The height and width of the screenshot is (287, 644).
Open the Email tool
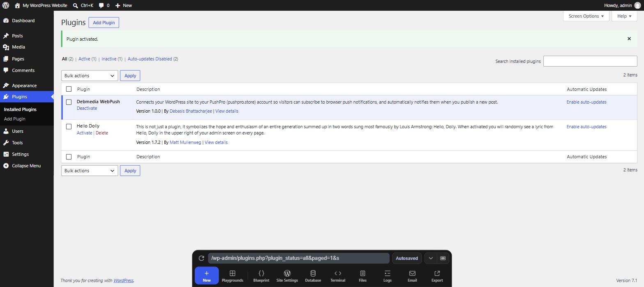pyautogui.click(x=412, y=276)
